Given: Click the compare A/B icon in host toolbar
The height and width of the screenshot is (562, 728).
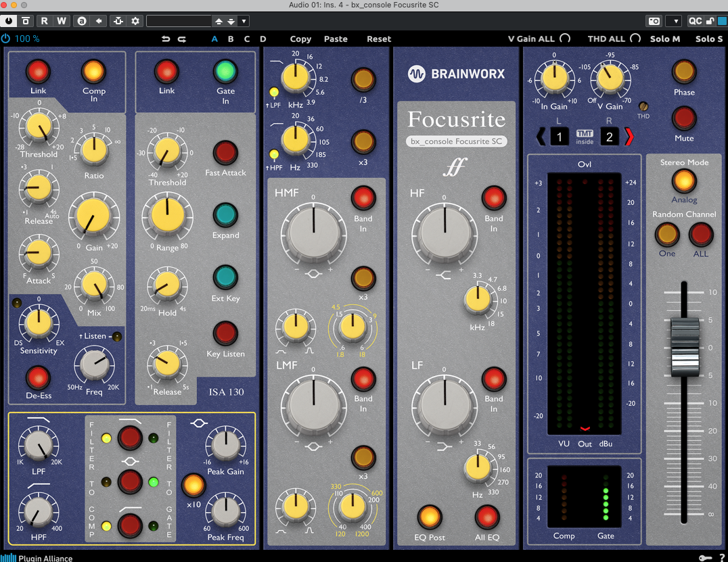Looking at the screenshot, I should pyautogui.click(x=82, y=21).
